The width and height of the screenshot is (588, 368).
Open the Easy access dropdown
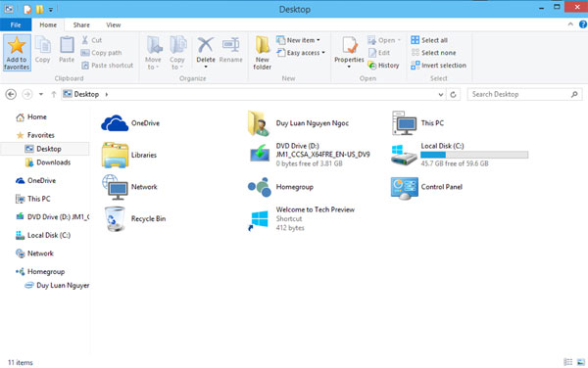click(x=301, y=53)
